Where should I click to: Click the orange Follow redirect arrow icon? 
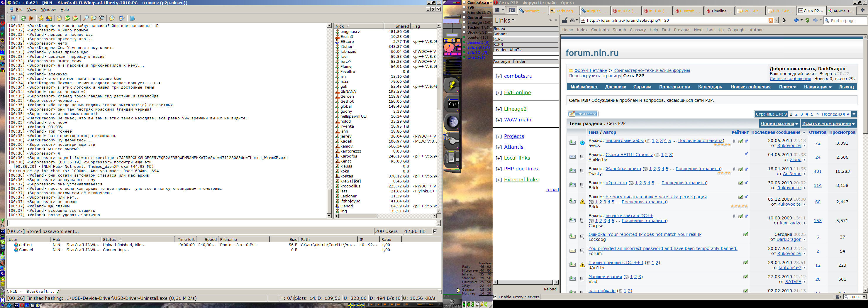tap(31, 18)
